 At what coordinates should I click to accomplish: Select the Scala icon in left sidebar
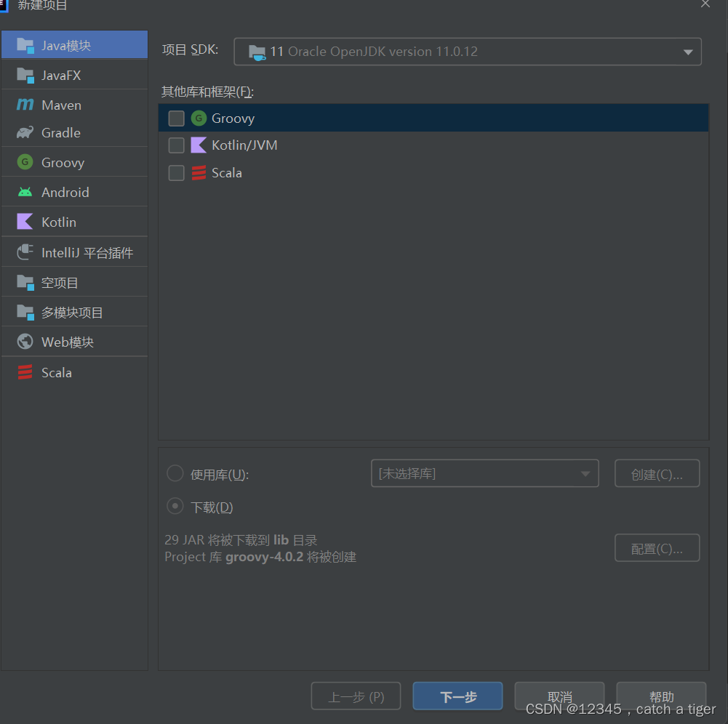tap(25, 372)
